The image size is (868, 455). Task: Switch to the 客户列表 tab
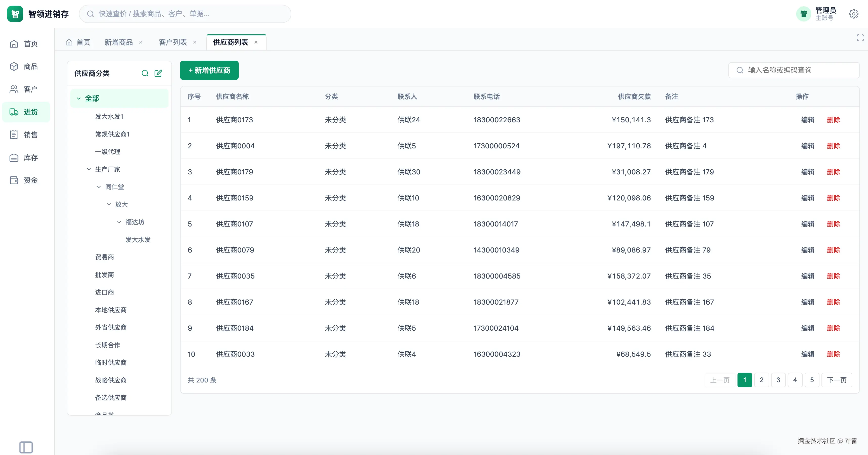coord(173,42)
